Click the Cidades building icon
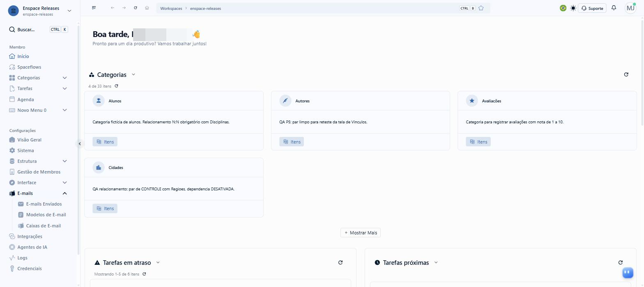The image size is (644, 287). pos(99,167)
